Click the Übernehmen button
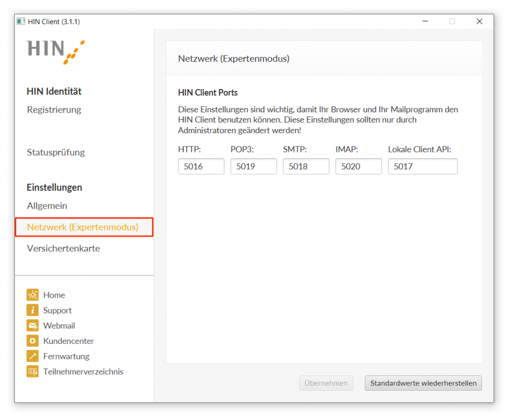 326,383
